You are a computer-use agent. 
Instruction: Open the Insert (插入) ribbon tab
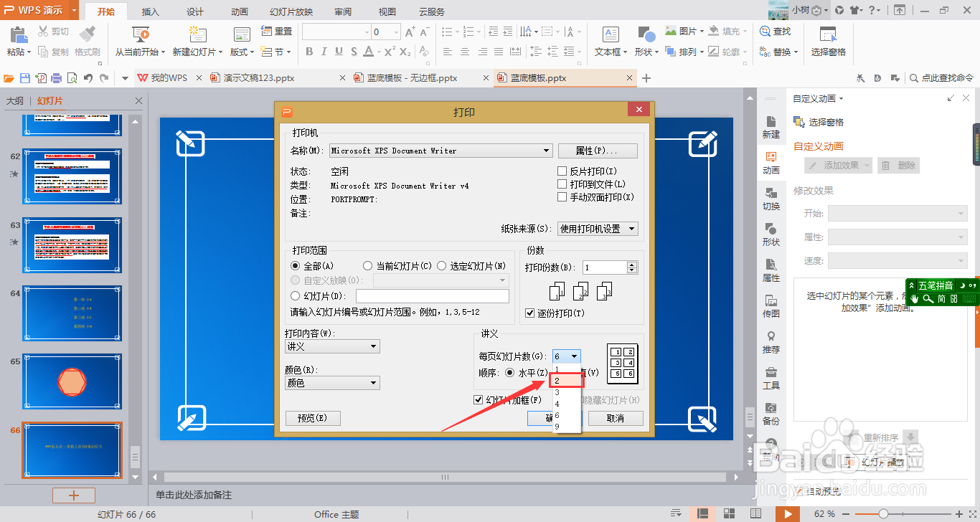coord(151,11)
